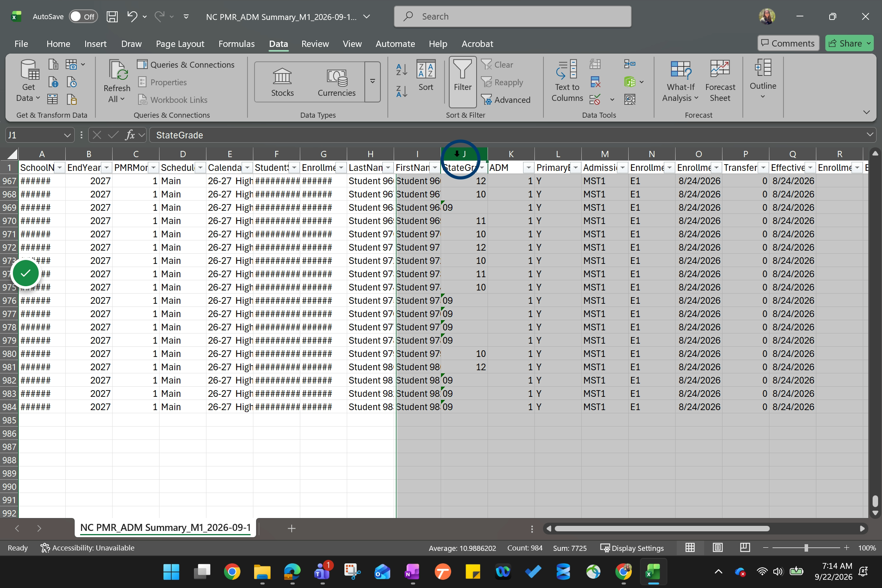Sort A to Z ascending
Image resolution: width=882 pixels, height=588 pixels.
pyautogui.click(x=402, y=70)
